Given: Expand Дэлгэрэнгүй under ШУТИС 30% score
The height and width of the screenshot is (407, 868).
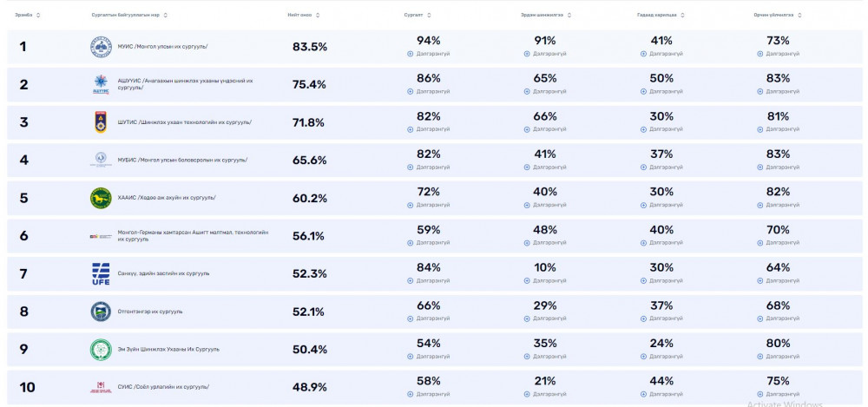Looking at the screenshot, I should [x=661, y=129].
